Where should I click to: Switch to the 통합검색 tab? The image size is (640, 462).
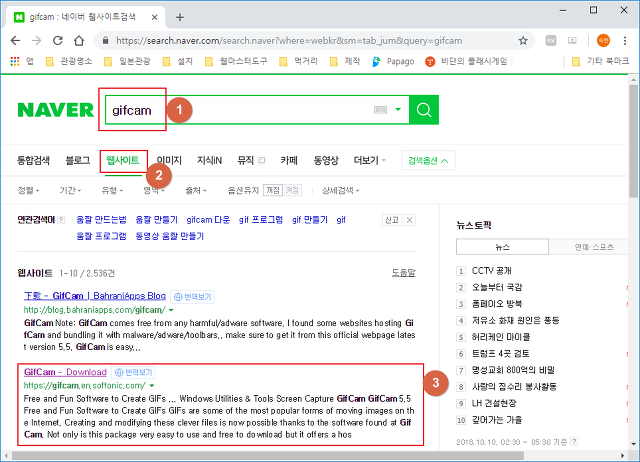[x=33, y=160]
